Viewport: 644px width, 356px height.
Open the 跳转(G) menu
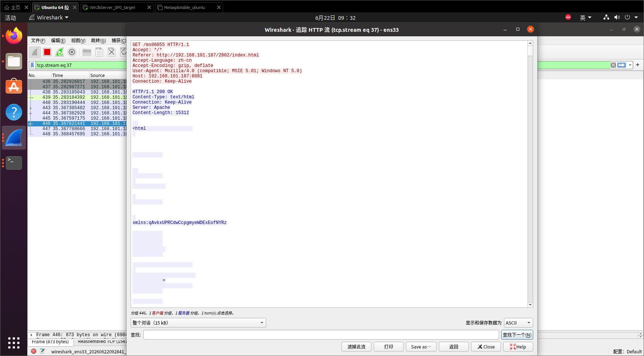click(x=98, y=40)
